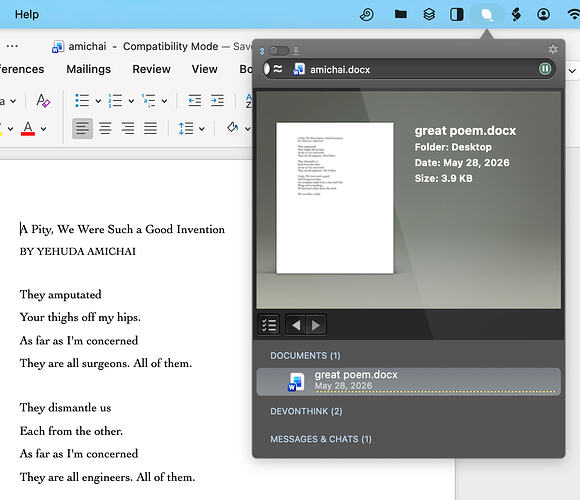Open the lightning diamond menu bar icon

[516, 14]
